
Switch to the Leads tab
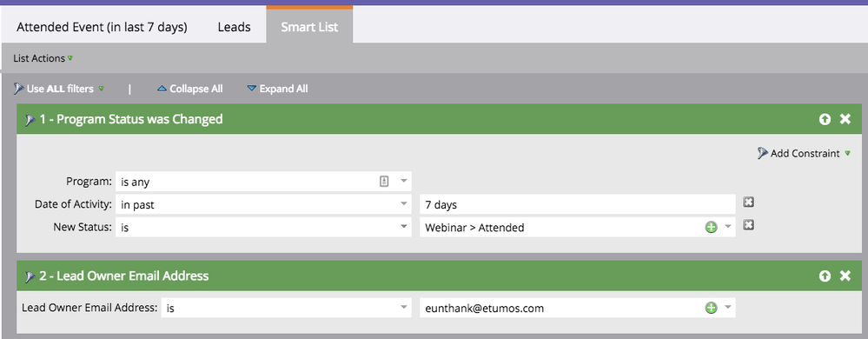234,27
